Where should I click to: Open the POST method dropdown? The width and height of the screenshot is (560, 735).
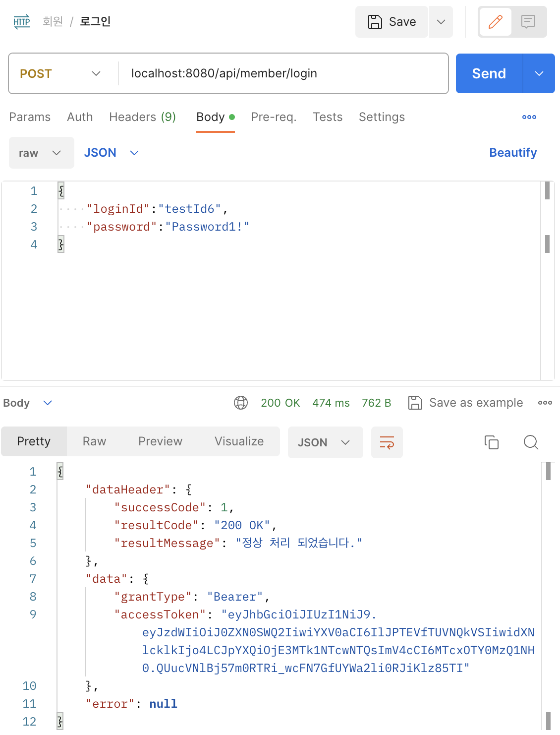(x=60, y=73)
